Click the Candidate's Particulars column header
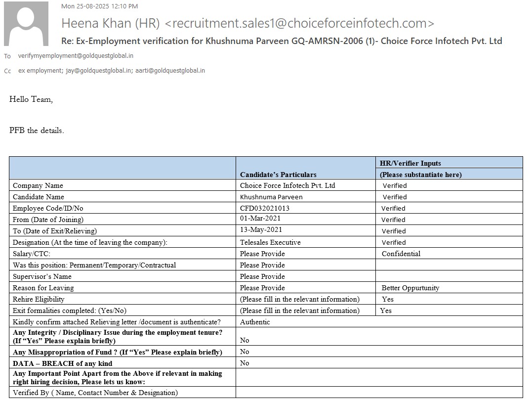 278,175
